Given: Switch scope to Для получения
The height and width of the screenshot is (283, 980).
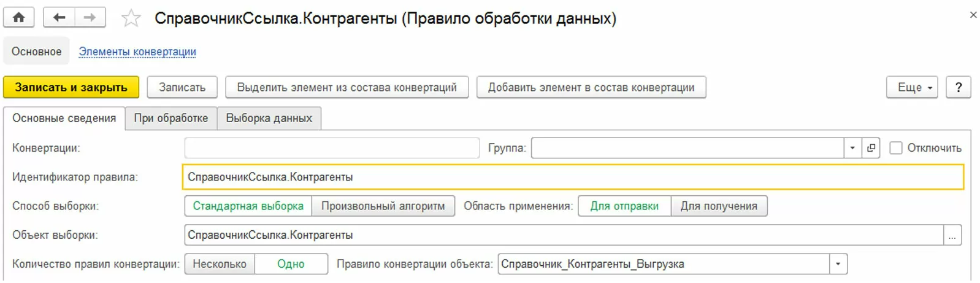Looking at the screenshot, I should (x=719, y=206).
